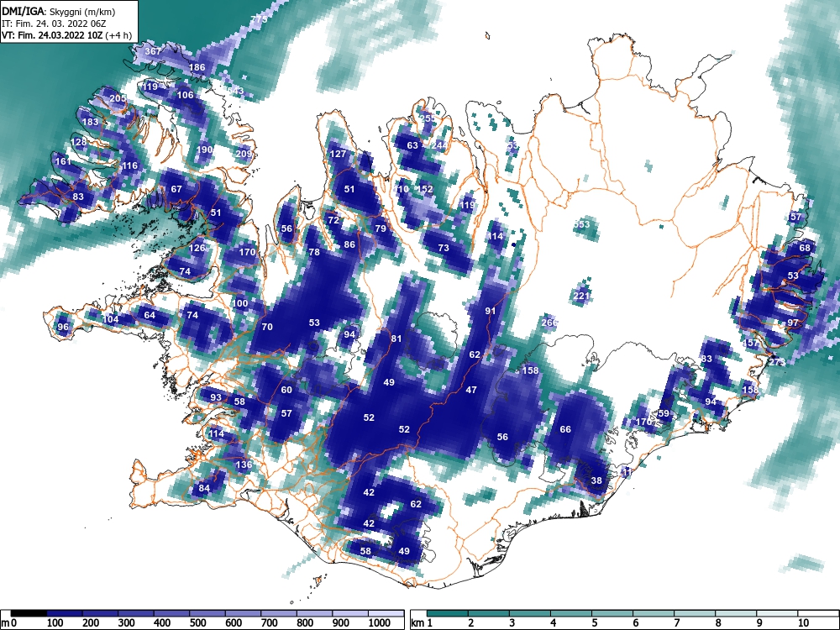Click the pale lavender 900–1000 m legend swatch
This screenshot has height=630, width=840.
coord(351,613)
